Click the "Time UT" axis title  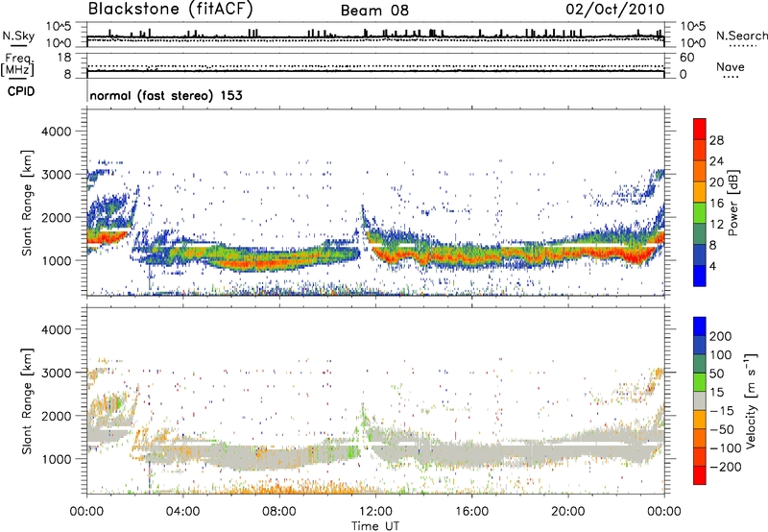pyautogui.click(x=375, y=526)
